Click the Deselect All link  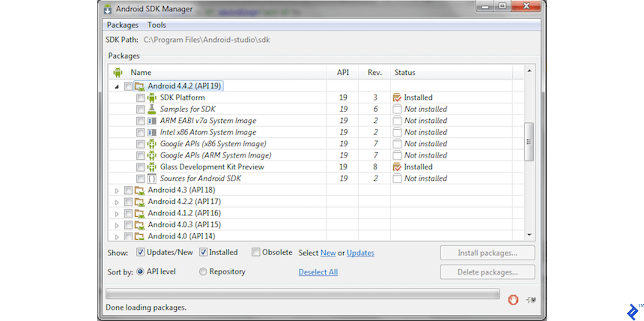[x=318, y=272]
